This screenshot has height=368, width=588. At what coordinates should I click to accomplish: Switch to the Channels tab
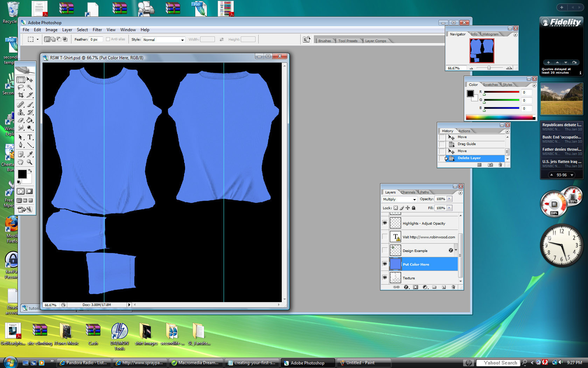(408, 192)
